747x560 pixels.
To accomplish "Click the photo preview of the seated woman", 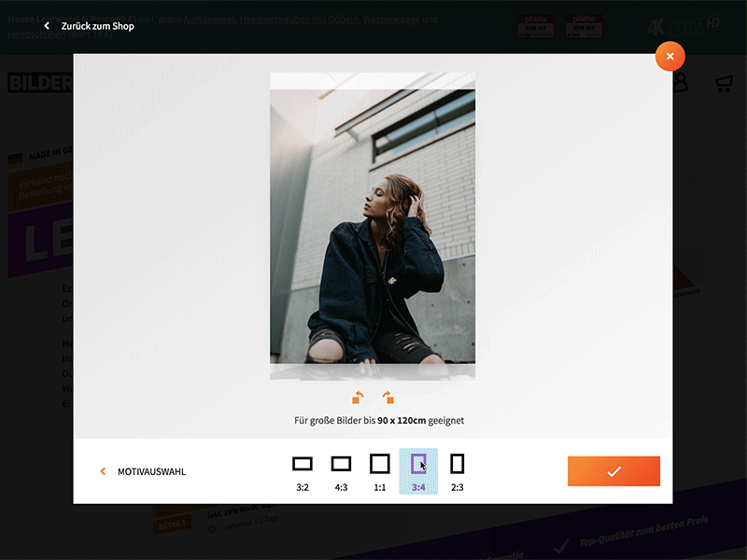I will click(x=372, y=227).
